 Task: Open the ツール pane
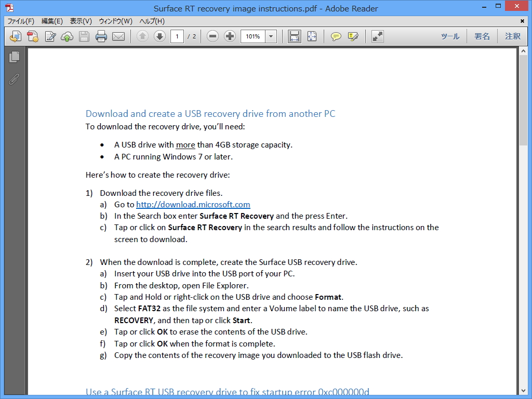tap(450, 36)
